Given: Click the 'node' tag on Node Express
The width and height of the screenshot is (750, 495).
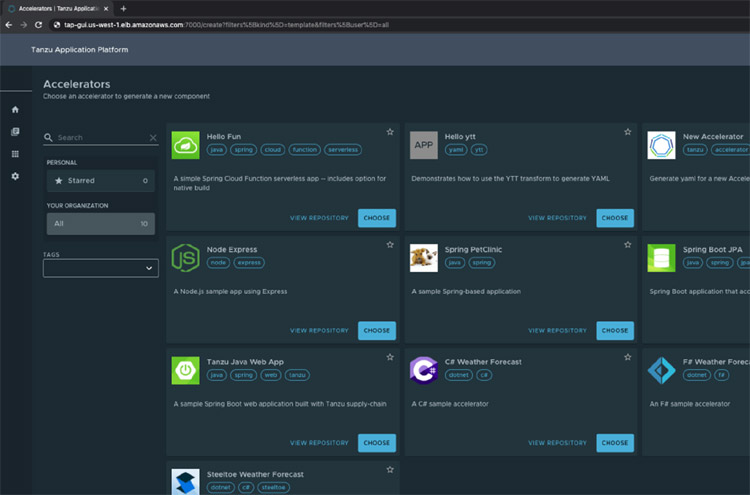Looking at the screenshot, I should (x=218, y=263).
